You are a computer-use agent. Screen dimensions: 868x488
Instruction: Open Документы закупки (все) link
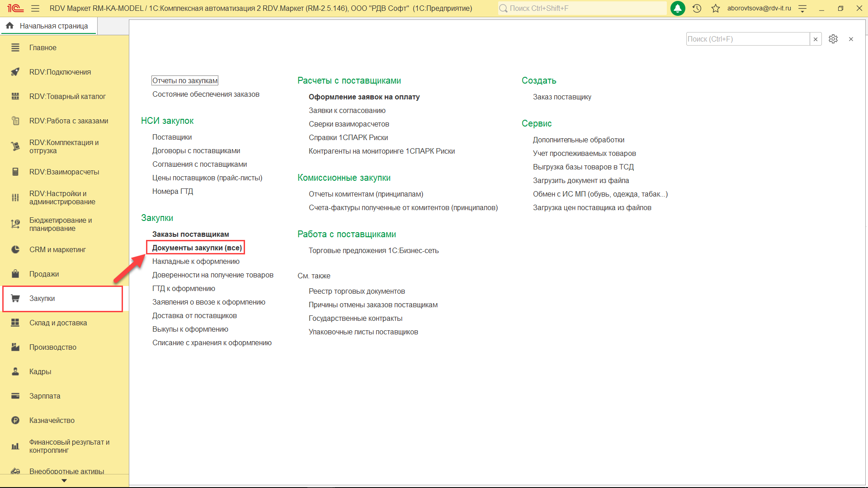click(197, 248)
